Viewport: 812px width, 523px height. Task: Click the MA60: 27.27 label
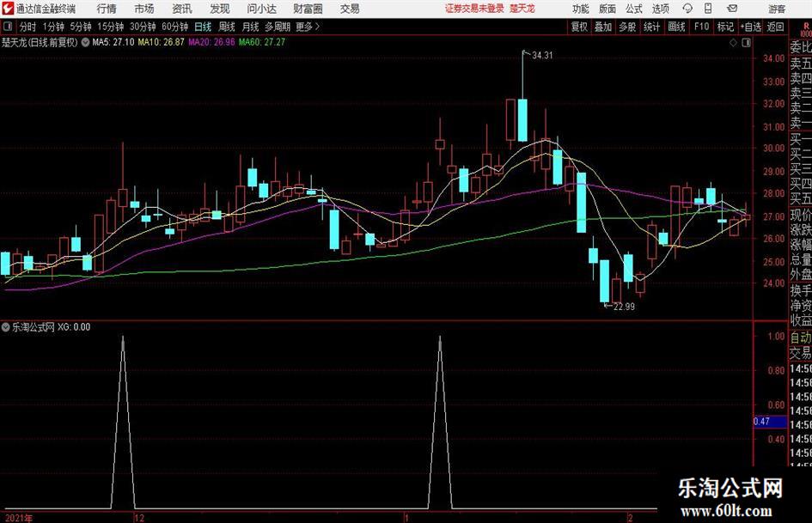262,42
